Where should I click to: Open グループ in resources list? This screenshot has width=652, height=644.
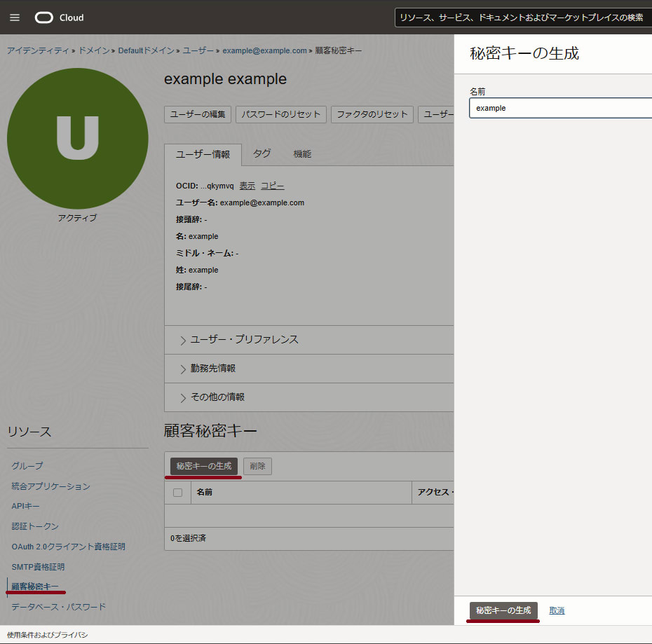click(x=27, y=465)
